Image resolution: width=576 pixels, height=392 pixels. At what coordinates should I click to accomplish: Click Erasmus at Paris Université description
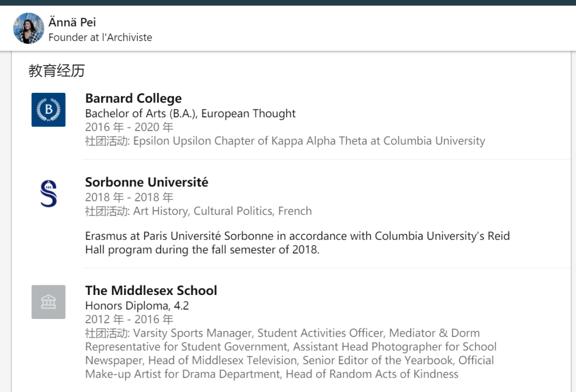pyautogui.click(x=297, y=243)
